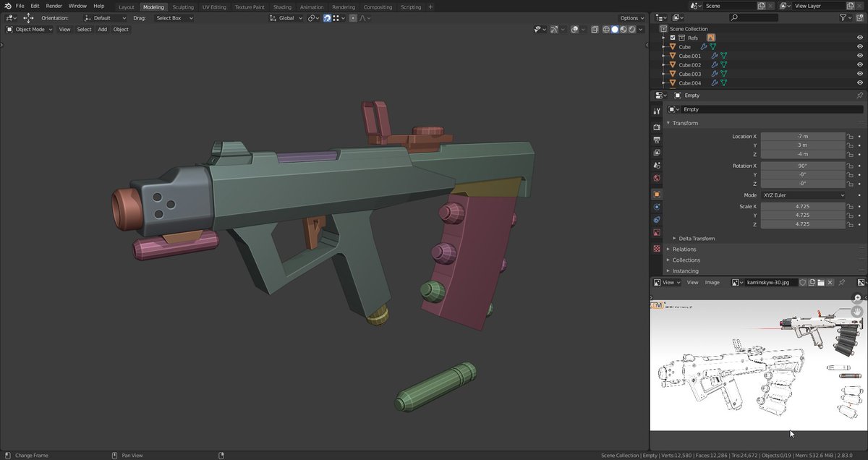Viewport: 868px width, 460px height.
Task: Pin the properties editor context
Action: (x=859, y=95)
